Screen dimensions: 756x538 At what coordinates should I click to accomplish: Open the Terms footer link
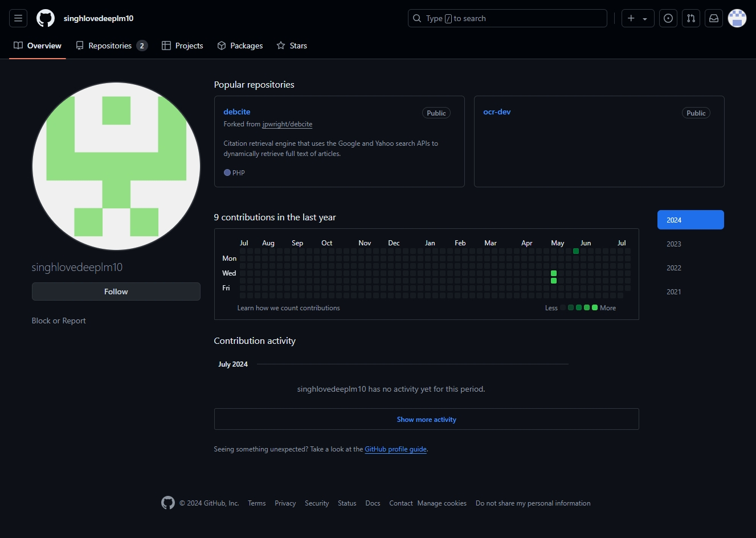257,503
